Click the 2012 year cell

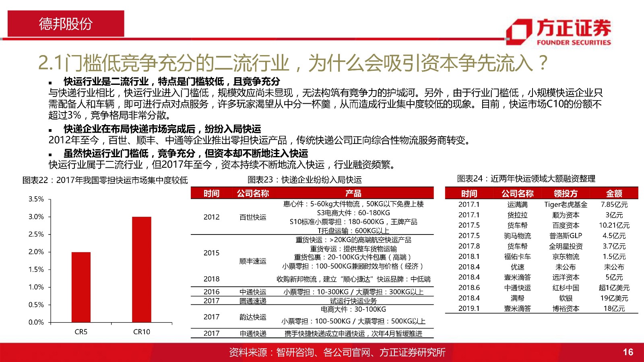point(211,217)
